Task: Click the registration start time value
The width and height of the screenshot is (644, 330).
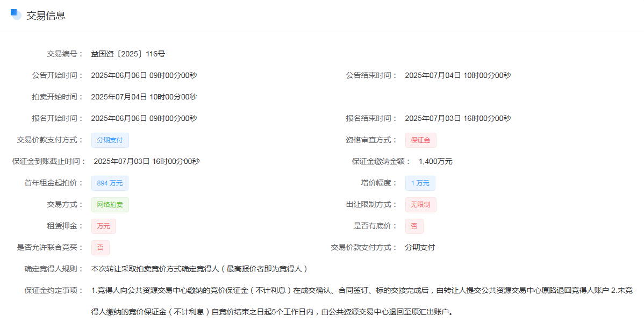Action: (144, 118)
